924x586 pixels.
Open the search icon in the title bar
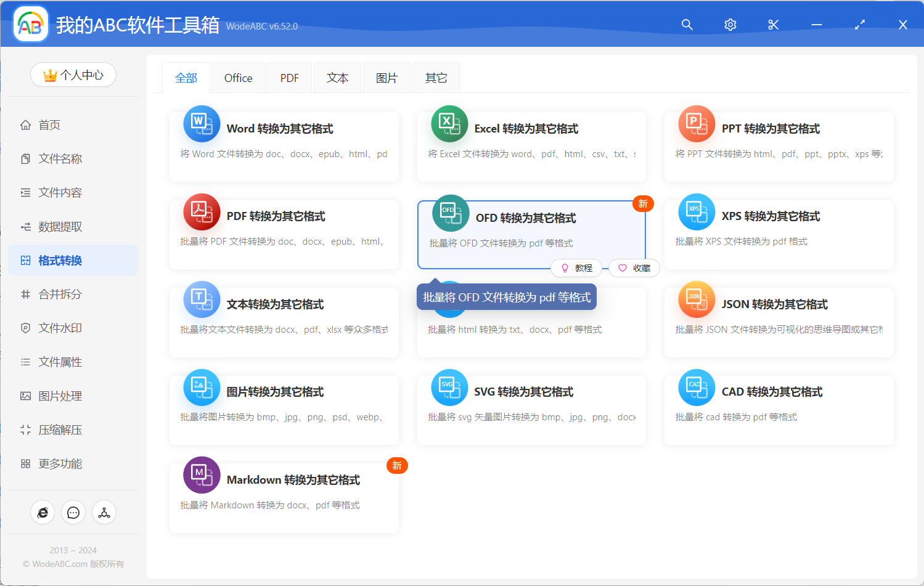(687, 25)
